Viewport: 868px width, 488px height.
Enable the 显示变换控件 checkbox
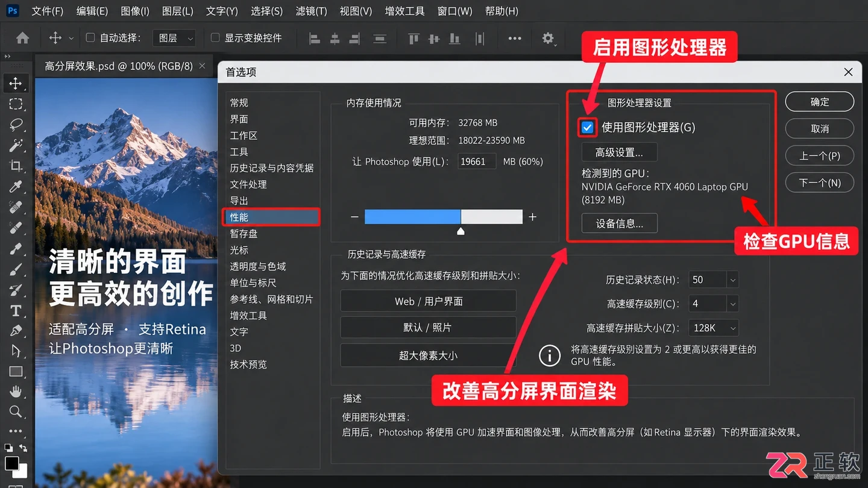point(215,37)
